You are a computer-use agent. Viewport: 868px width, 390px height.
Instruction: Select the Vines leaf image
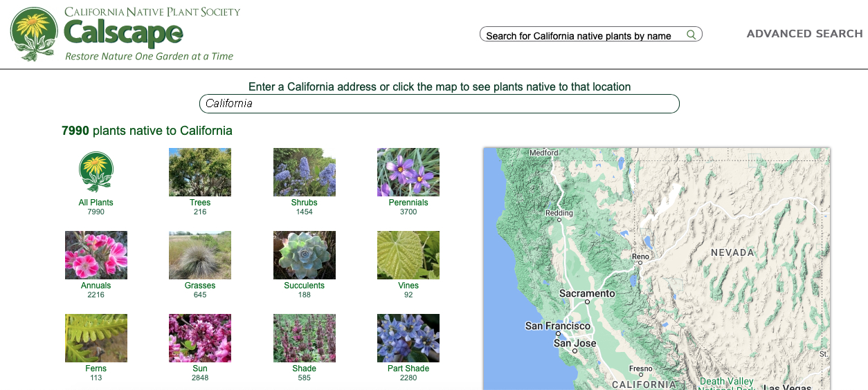pyautogui.click(x=408, y=255)
